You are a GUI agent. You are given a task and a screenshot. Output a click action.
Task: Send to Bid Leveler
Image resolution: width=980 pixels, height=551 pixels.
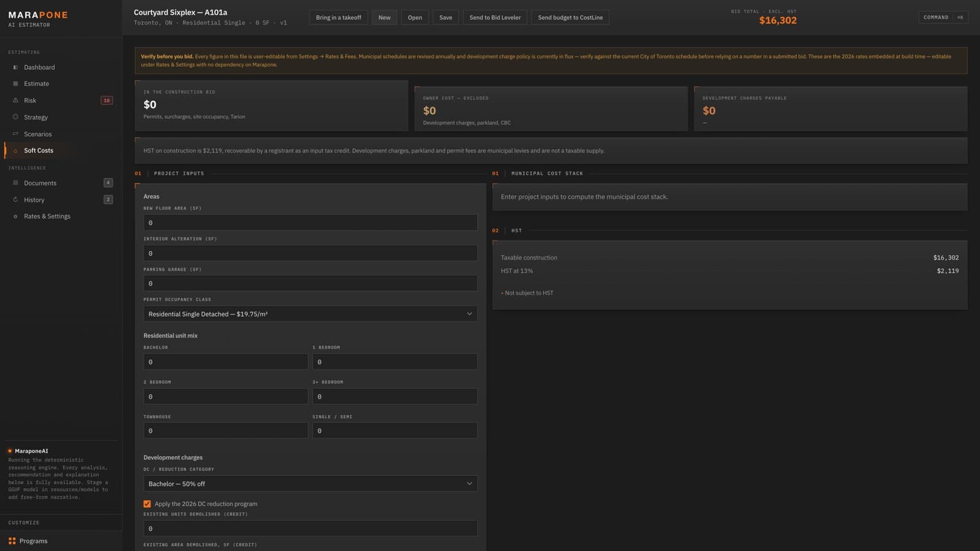[495, 18]
